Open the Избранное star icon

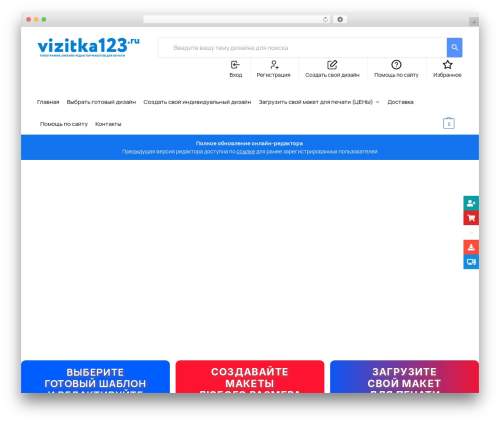[x=447, y=64]
